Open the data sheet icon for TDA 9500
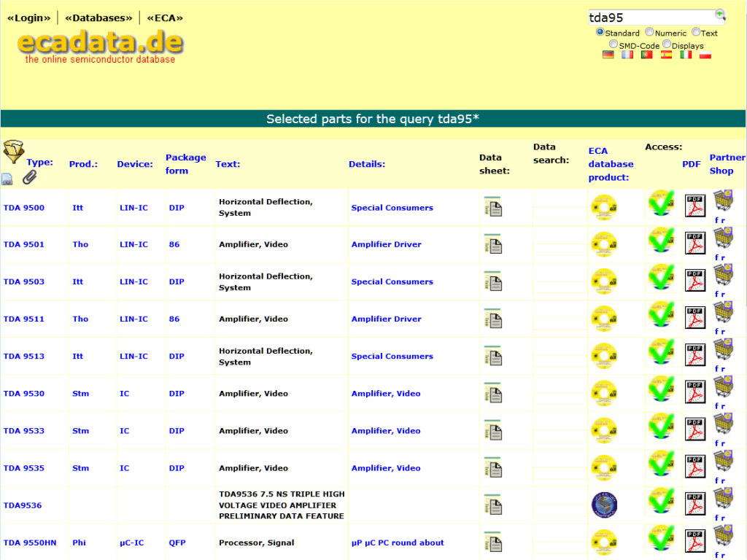The image size is (747, 560). coord(493,207)
